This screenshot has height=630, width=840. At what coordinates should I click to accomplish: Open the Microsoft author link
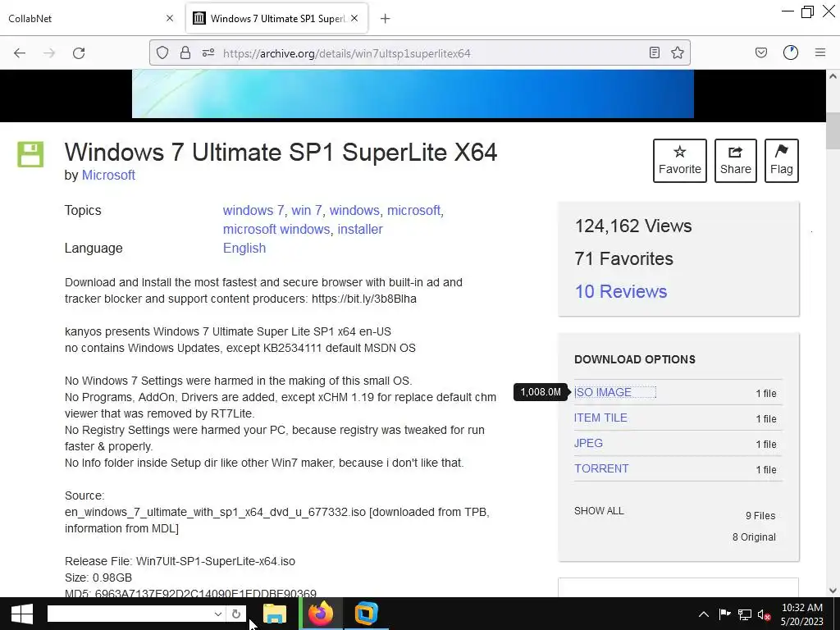[108, 176]
